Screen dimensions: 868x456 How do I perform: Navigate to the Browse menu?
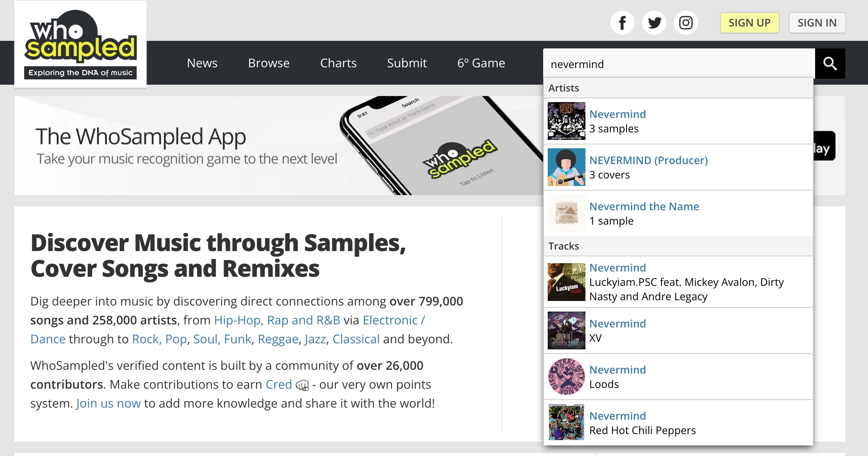pos(269,63)
